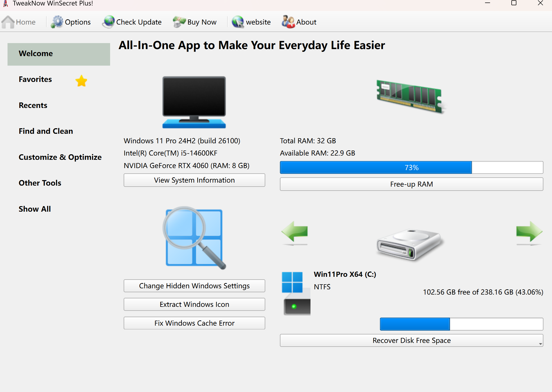This screenshot has width=552, height=392.
Task: Click the Favorites yellow star icon
Action: pos(81,81)
